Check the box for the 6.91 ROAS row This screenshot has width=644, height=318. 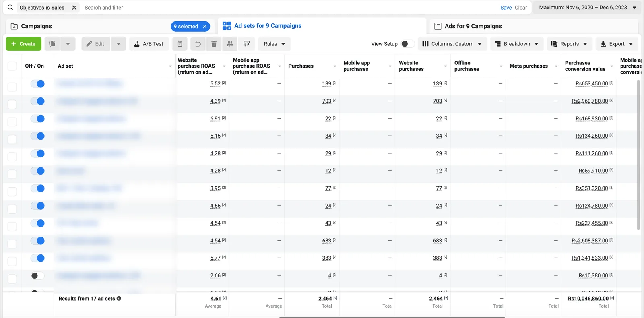12,122
